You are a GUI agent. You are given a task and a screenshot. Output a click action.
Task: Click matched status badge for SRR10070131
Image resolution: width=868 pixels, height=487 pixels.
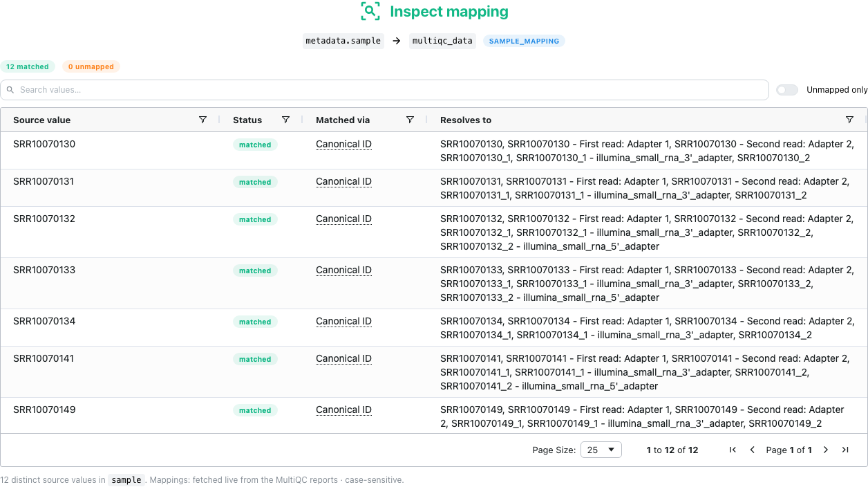255,182
